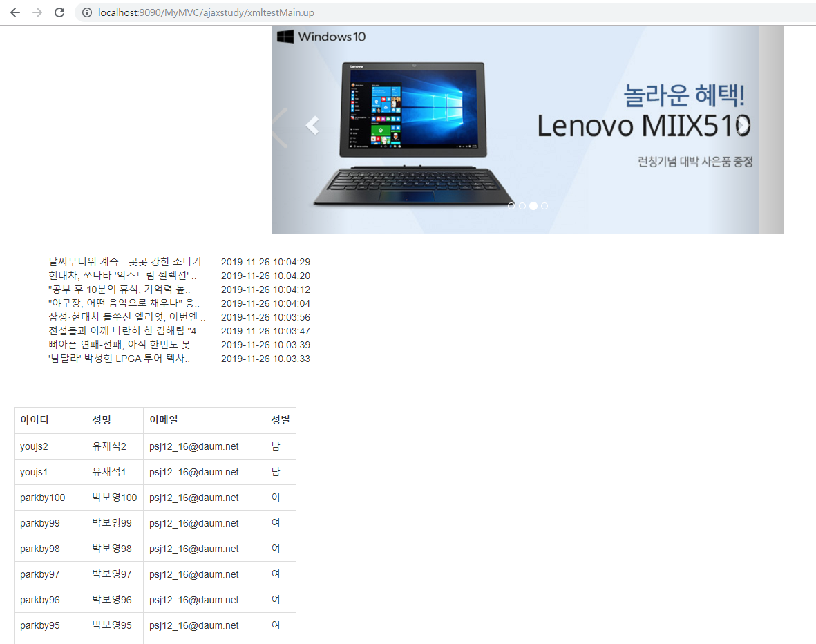
Task: Click the Windows 10 logo on banner
Action: click(321, 37)
